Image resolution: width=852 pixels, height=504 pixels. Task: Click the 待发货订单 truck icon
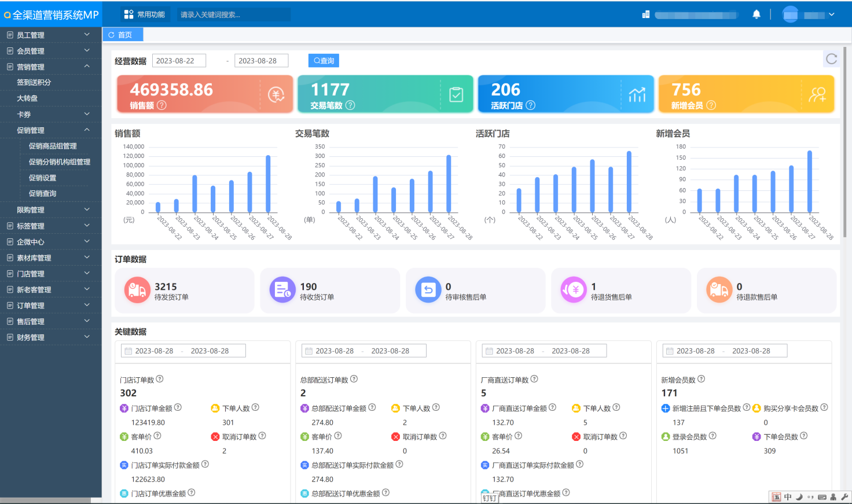click(x=137, y=290)
